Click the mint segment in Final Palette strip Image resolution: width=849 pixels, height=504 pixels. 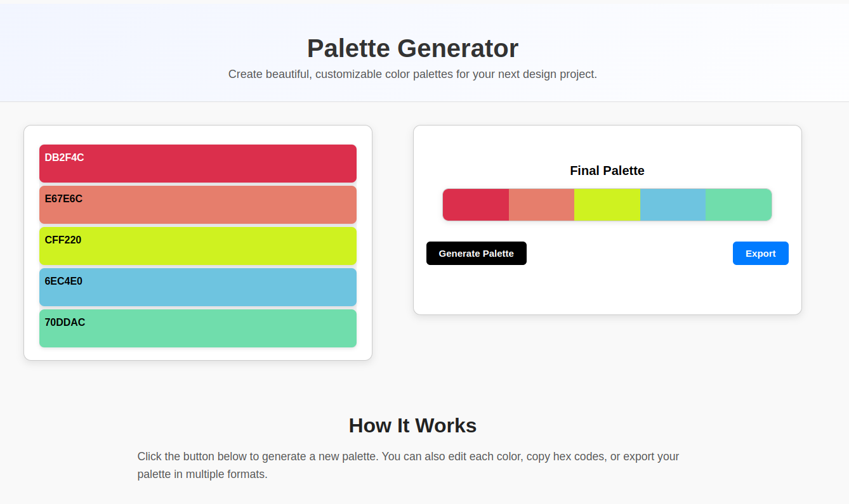point(739,205)
